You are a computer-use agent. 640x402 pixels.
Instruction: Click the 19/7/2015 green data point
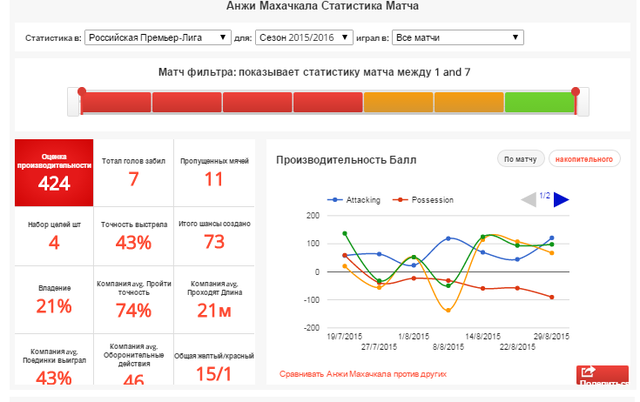click(x=345, y=234)
